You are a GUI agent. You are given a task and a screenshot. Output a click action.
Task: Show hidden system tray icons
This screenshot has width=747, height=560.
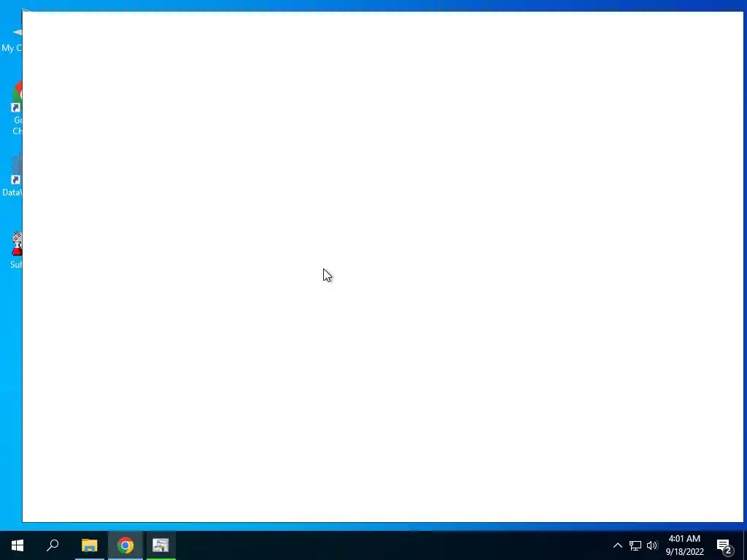[617, 545]
